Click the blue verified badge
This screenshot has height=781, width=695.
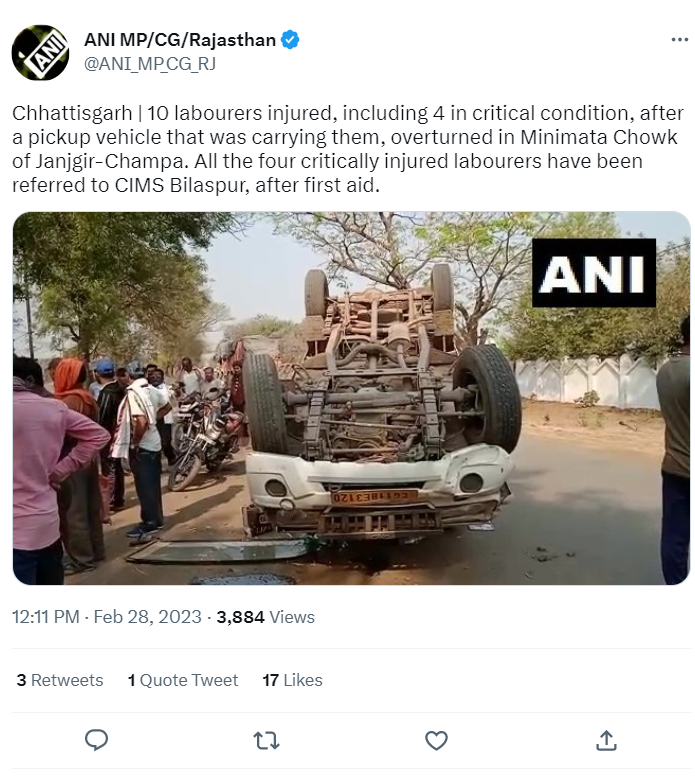click(290, 40)
